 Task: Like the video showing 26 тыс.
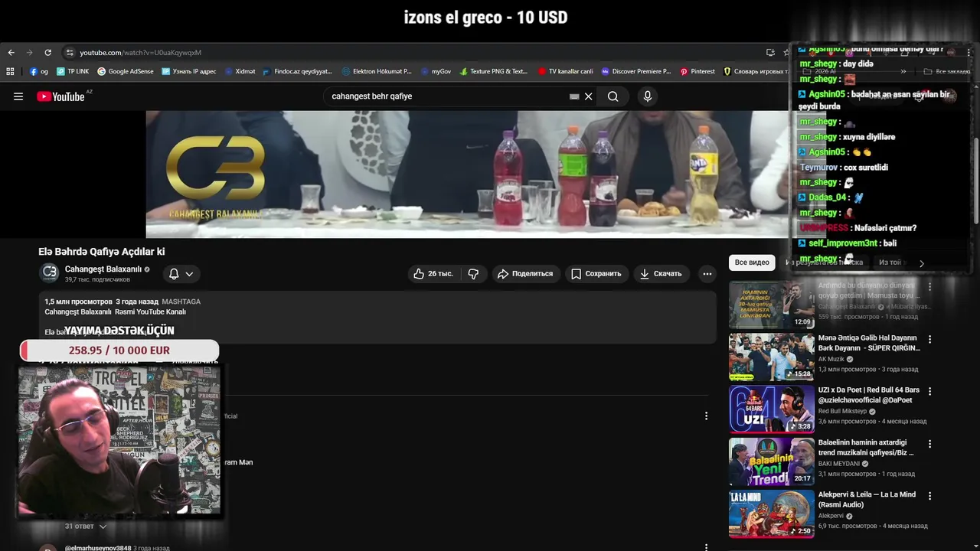(433, 273)
